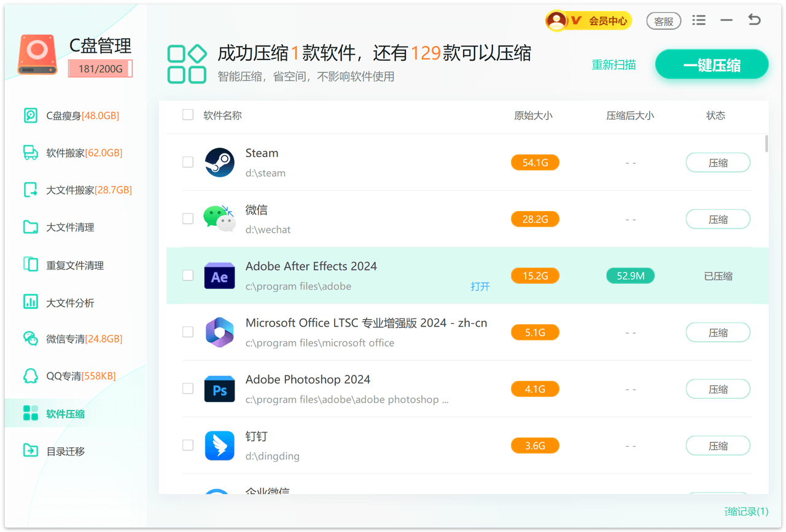Image resolution: width=786 pixels, height=532 pixels.
Task: Check the Adobe Photoshop 2024 checkbox
Action: [188, 388]
